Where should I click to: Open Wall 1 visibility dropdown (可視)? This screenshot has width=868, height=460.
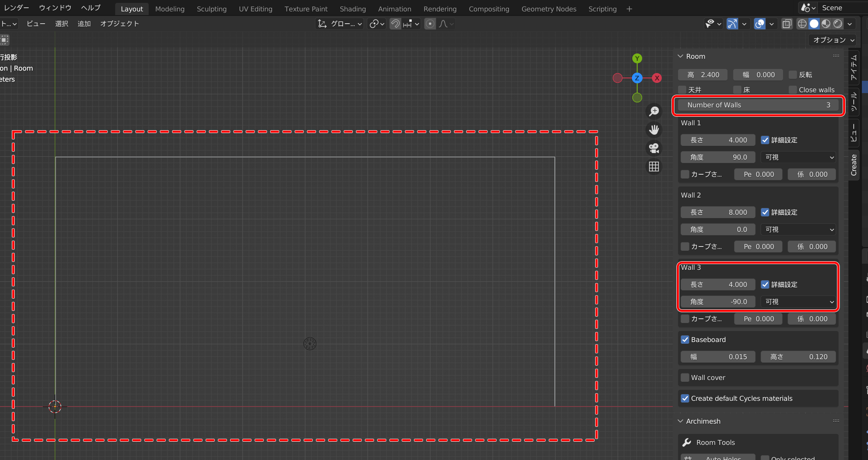click(798, 157)
